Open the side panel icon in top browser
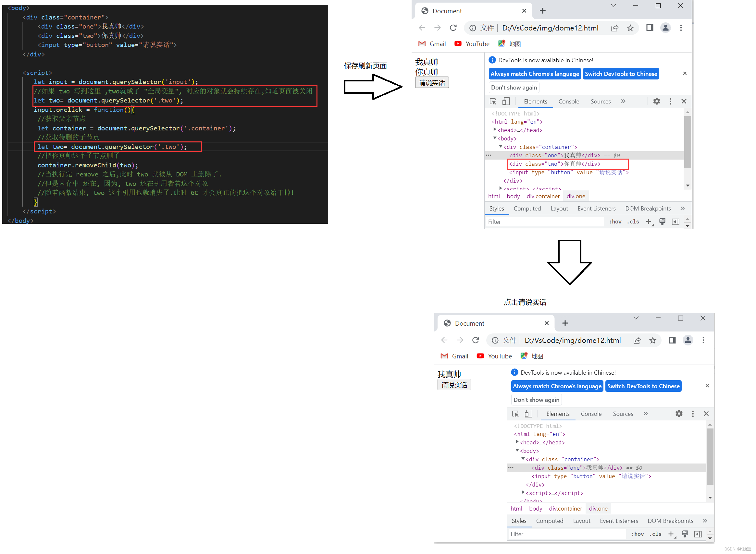Image resolution: width=756 pixels, height=554 pixels. coord(650,28)
